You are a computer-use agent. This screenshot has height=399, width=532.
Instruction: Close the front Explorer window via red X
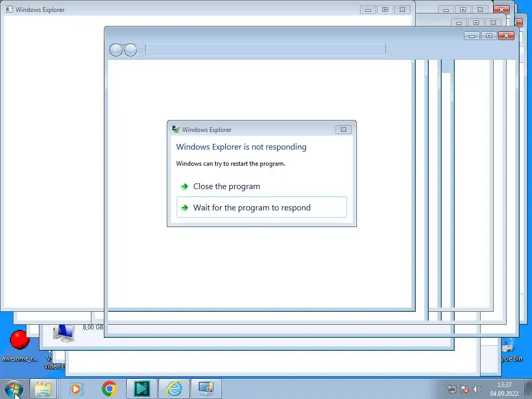point(506,36)
